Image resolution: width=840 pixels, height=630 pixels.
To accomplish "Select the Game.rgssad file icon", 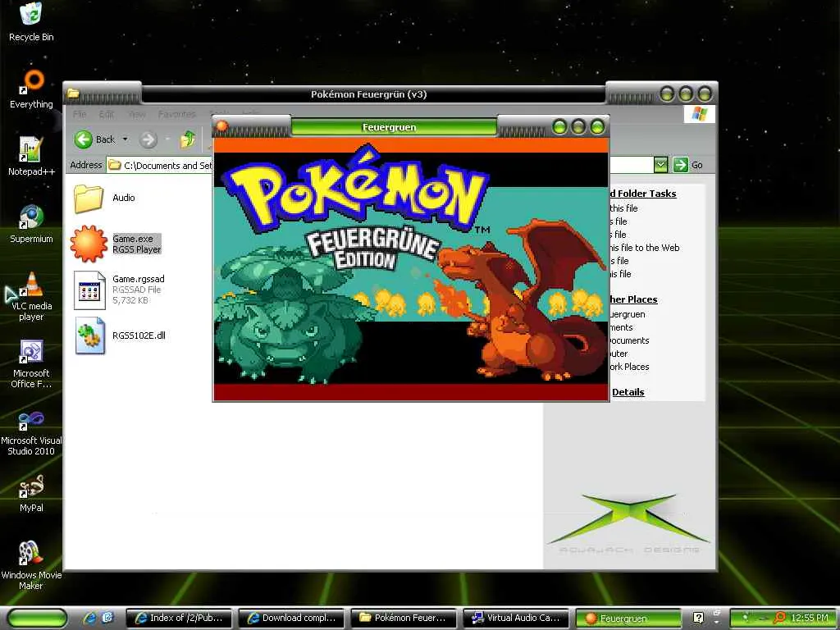I will tap(89, 290).
